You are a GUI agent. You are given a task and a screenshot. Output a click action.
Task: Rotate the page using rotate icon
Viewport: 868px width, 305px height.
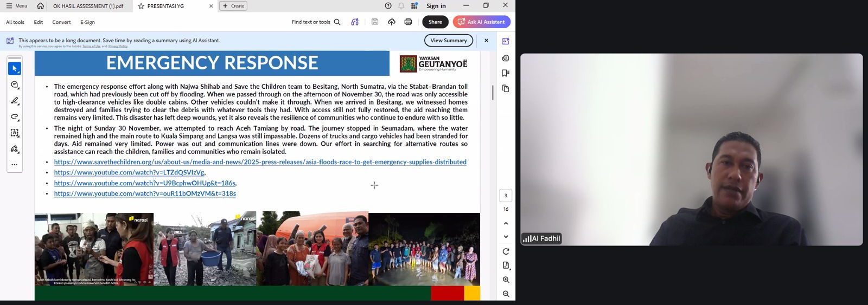[x=506, y=251]
